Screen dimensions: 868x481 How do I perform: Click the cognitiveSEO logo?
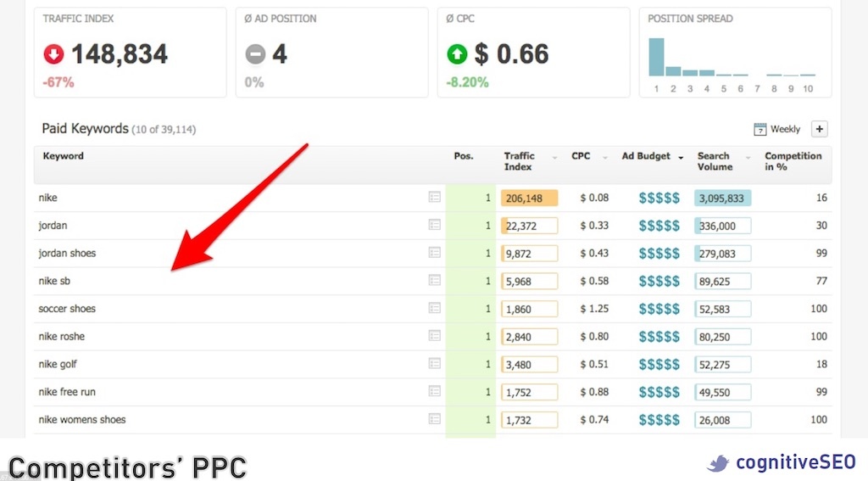tap(782, 463)
